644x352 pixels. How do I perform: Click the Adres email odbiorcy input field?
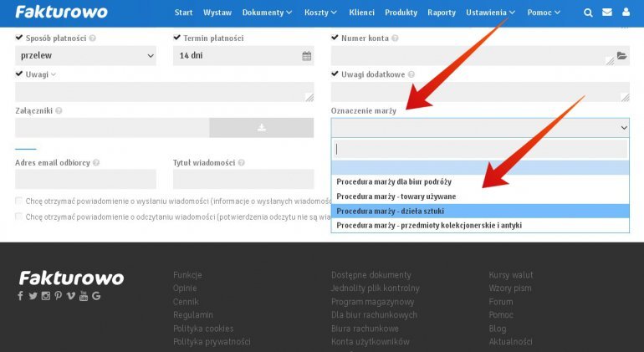click(x=85, y=179)
